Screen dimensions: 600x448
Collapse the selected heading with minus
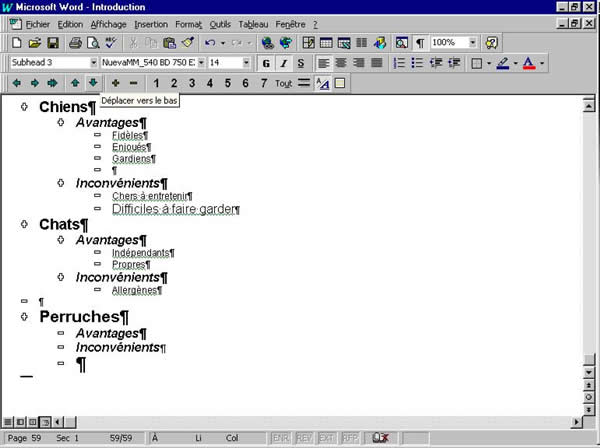[x=133, y=83]
